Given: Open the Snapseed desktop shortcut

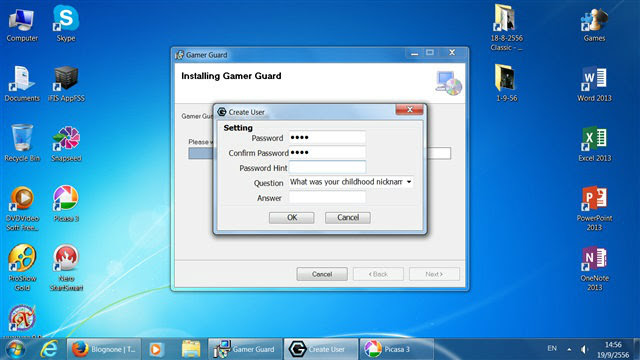Looking at the screenshot, I should pyautogui.click(x=66, y=144).
